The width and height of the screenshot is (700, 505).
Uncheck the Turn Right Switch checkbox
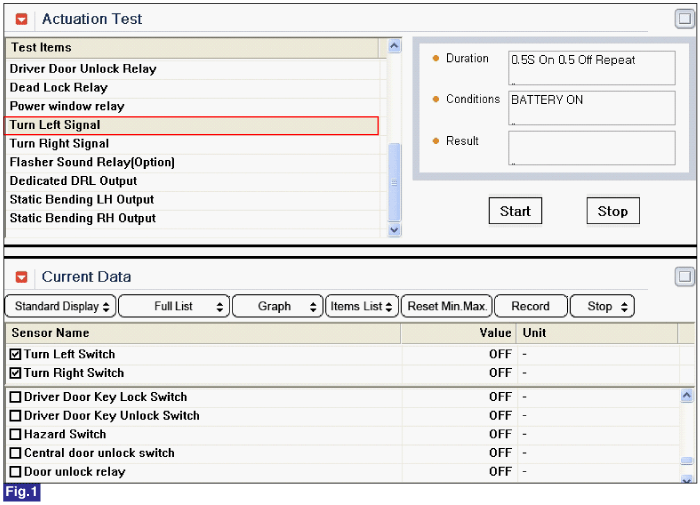click(15, 373)
